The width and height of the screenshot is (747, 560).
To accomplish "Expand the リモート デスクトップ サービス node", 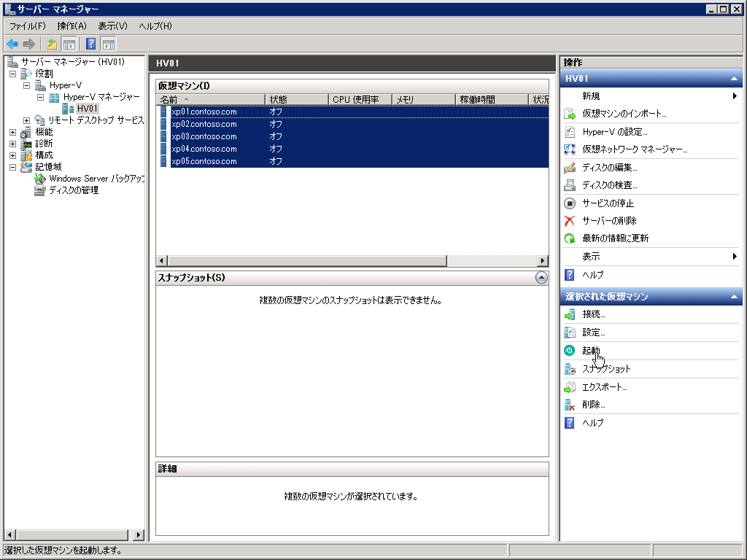I will click(27, 120).
